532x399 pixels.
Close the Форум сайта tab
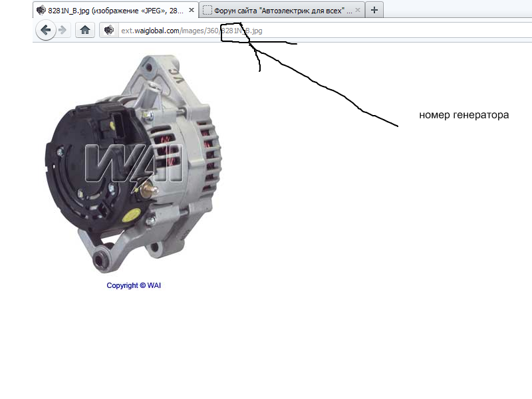358,10
